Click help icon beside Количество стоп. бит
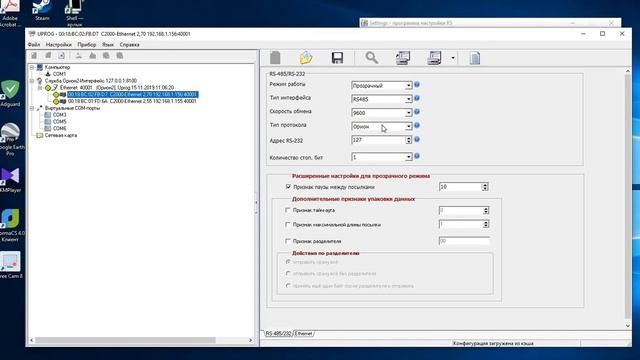Screen dimensions: 640x360 (x=417, y=156)
